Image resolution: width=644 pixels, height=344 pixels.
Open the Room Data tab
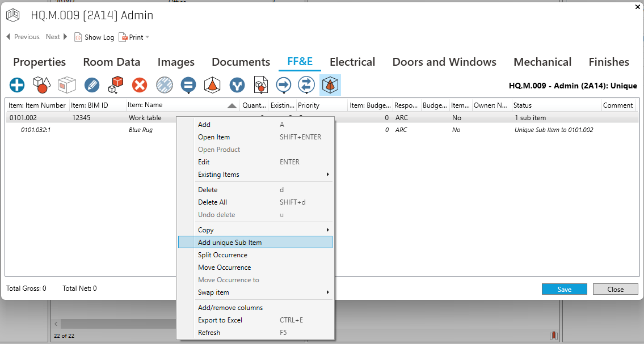(111, 62)
